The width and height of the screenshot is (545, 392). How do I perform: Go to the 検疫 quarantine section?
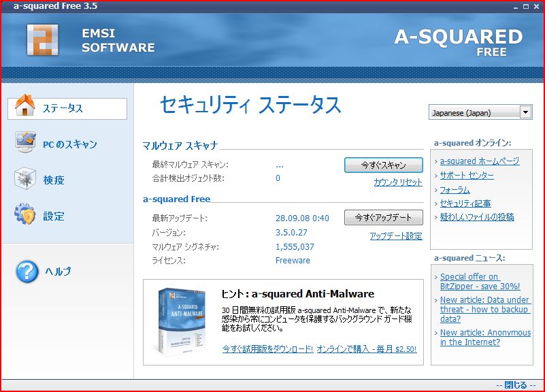54,180
